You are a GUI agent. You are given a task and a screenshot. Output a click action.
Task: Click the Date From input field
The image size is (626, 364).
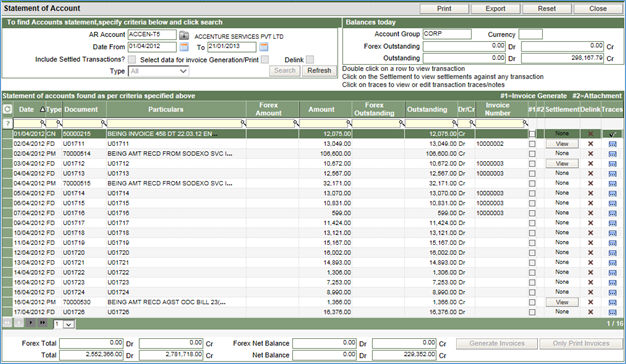[152, 47]
